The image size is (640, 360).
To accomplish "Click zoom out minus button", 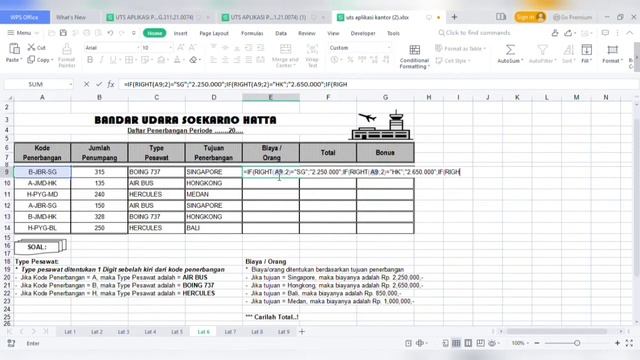I will click(x=537, y=343).
